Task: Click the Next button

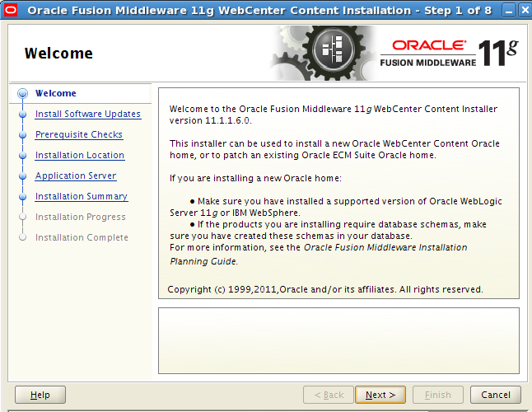Action: coord(380,395)
